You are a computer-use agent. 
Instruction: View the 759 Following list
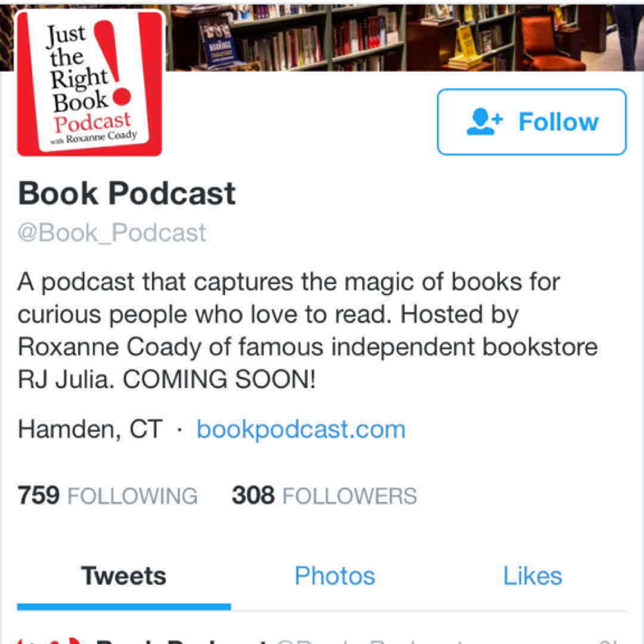[107, 496]
